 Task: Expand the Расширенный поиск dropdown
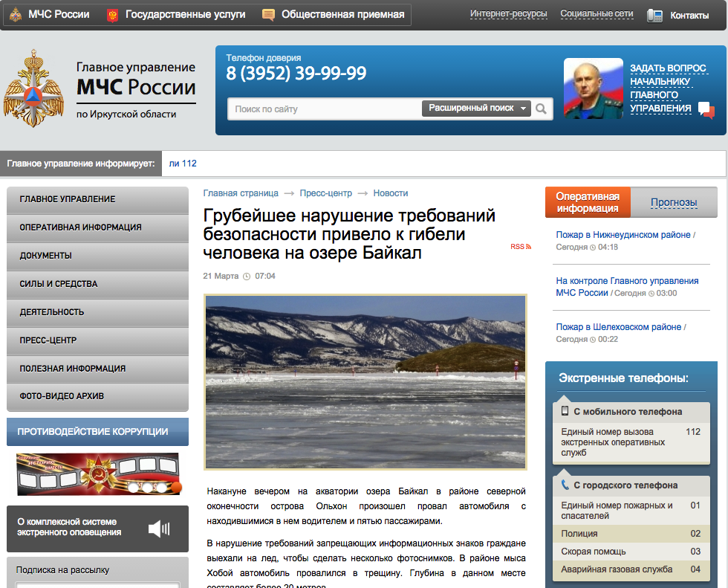click(x=476, y=109)
